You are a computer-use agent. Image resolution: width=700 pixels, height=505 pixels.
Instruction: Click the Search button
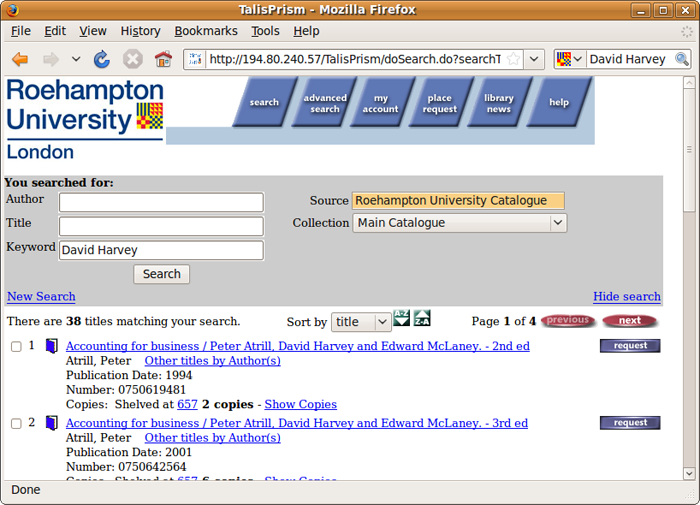(x=161, y=274)
